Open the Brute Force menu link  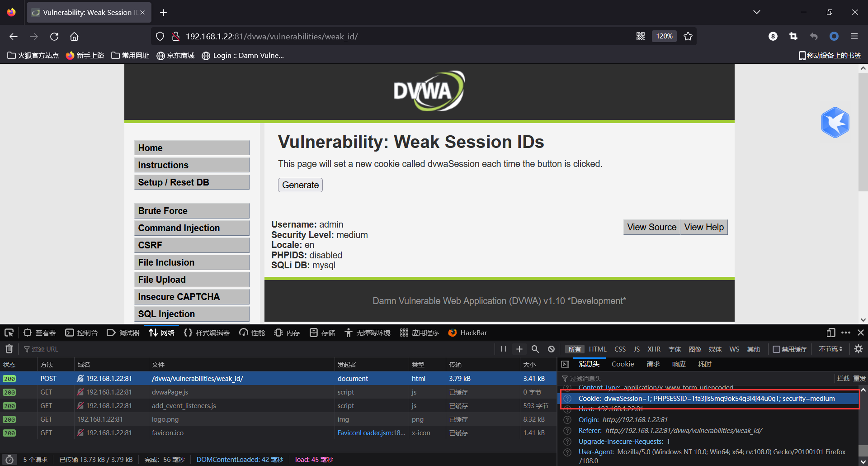tap(192, 211)
